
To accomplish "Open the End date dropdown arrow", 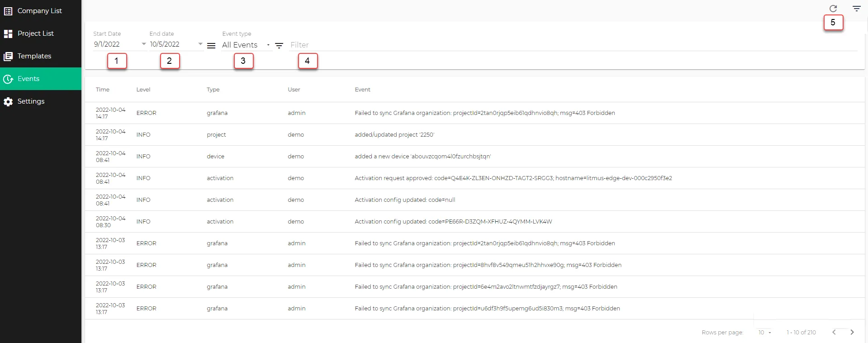I will click(x=200, y=44).
